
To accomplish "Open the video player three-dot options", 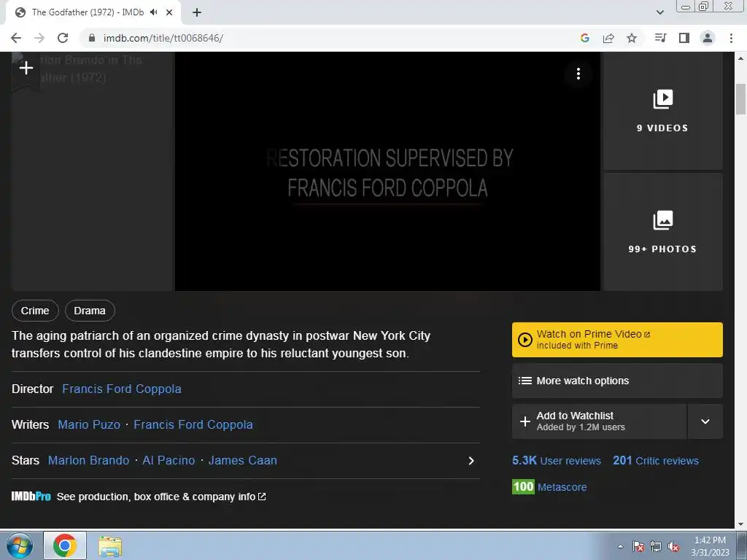I will (x=578, y=74).
